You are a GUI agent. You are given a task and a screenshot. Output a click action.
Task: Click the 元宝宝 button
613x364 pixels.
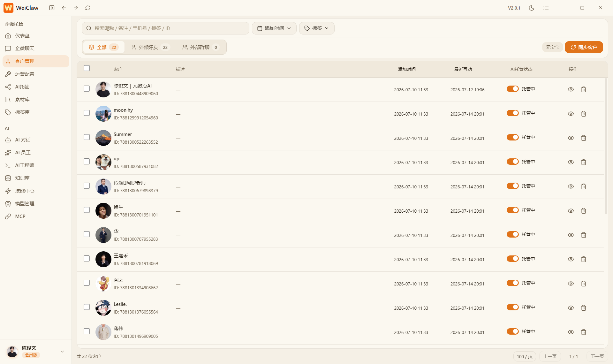click(x=552, y=47)
